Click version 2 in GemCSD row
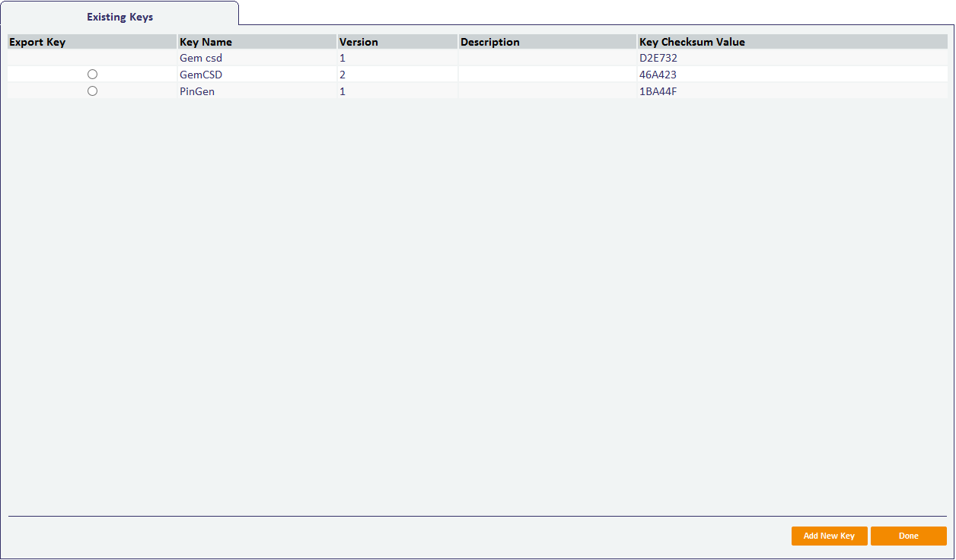The width and height of the screenshot is (956, 560). click(x=343, y=75)
